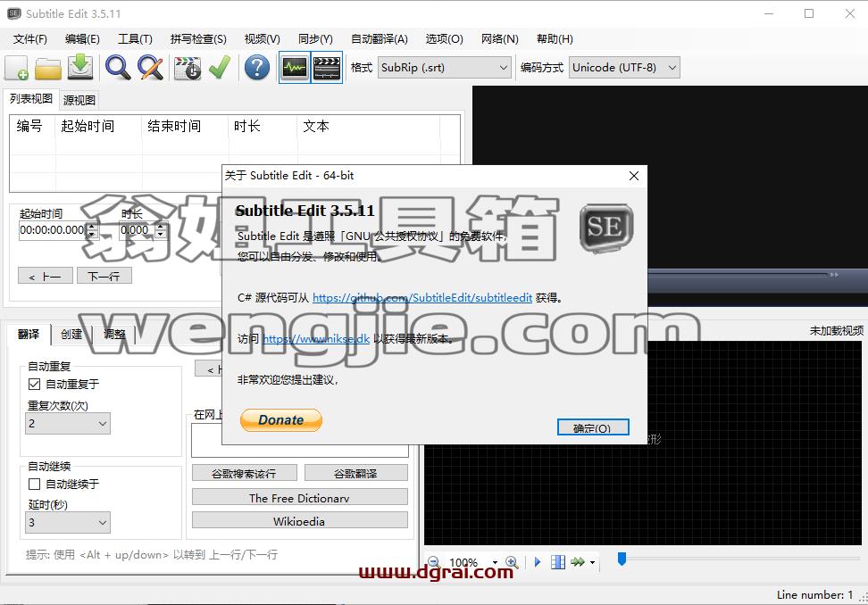Click the Wikipedia button
The width and height of the screenshot is (868, 605).
[299, 521]
